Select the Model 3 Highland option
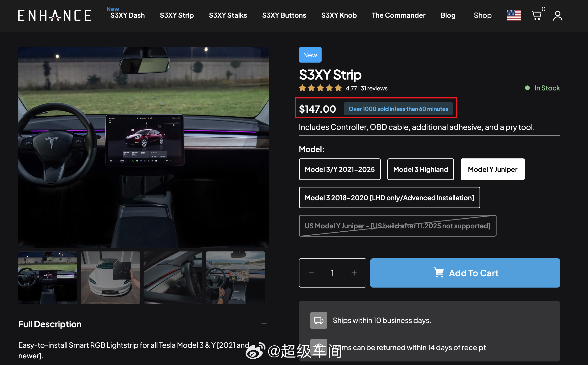 (x=420, y=169)
